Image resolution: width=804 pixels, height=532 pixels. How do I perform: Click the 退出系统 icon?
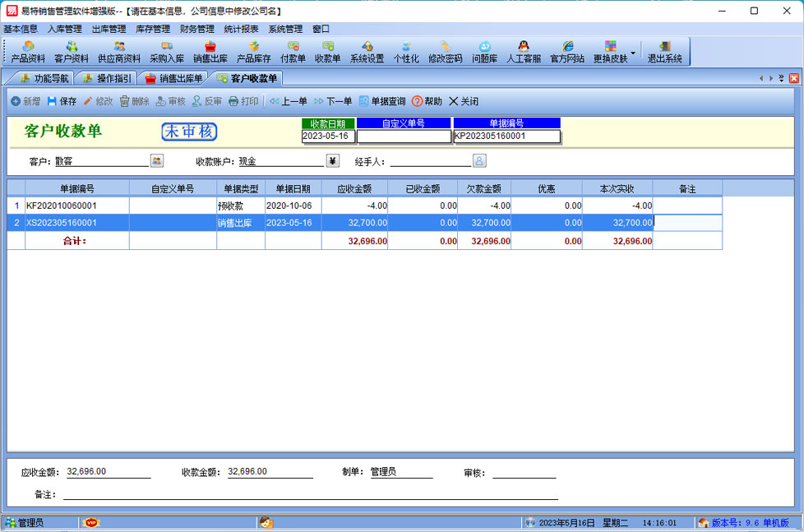pos(664,52)
